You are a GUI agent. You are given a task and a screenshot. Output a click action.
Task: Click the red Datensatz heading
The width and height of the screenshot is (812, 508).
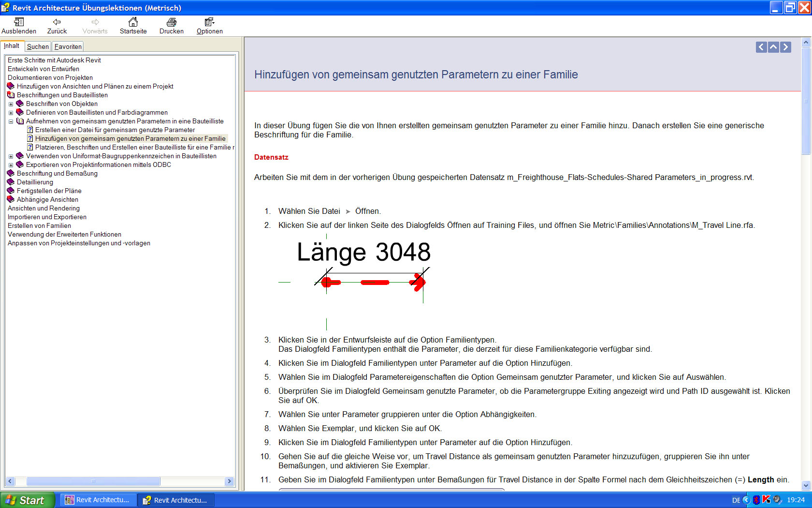coord(271,157)
